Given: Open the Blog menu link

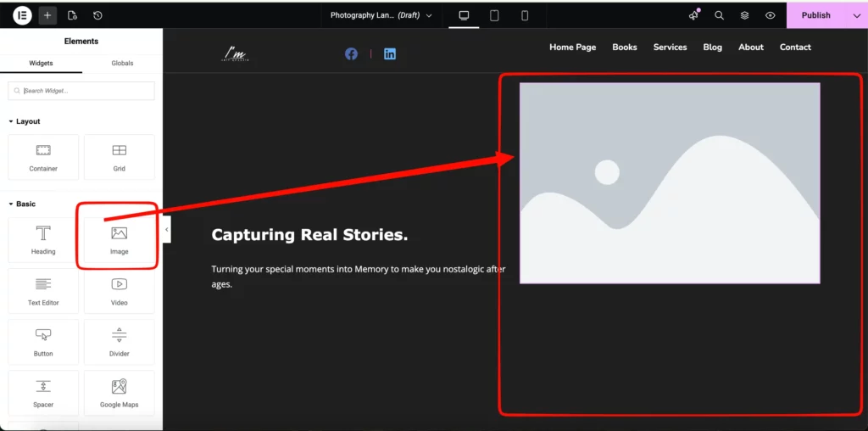Looking at the screenshot, I should pyautogui.click(x=712, y=48).
